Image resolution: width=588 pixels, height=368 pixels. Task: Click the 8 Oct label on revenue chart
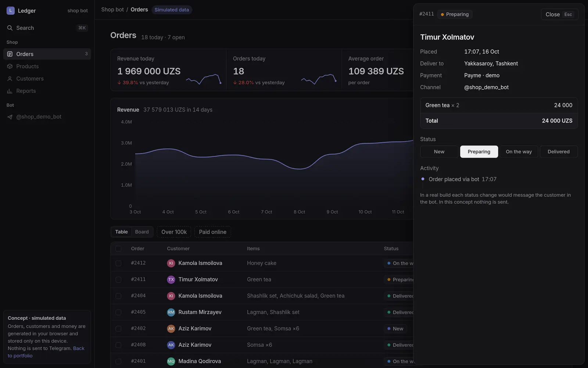point(299,212)
